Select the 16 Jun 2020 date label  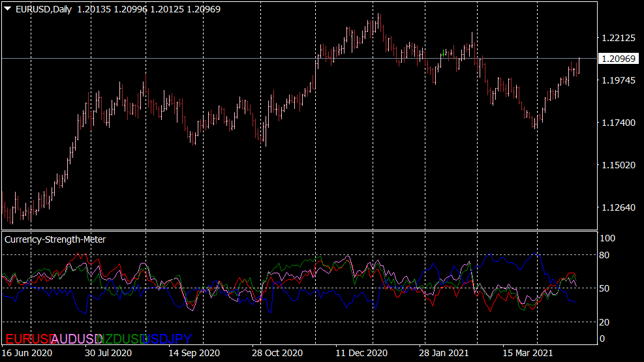[x=27, y=353]
